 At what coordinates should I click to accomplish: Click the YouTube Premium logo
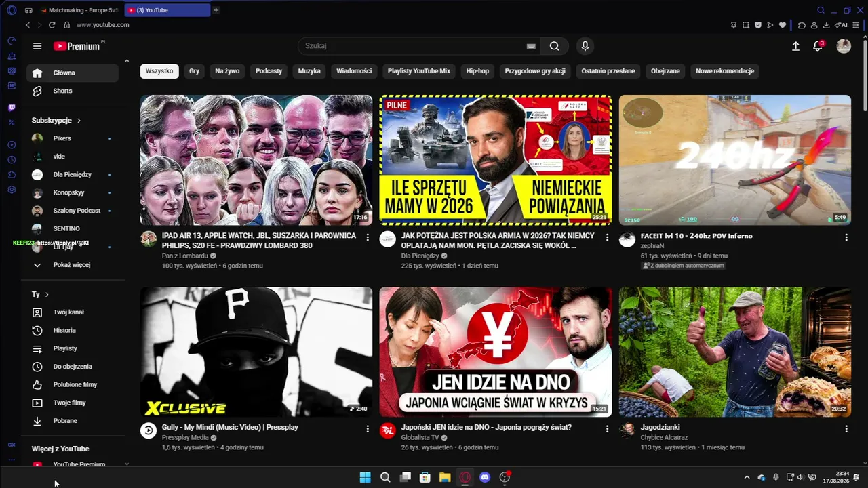click(77, 46)
